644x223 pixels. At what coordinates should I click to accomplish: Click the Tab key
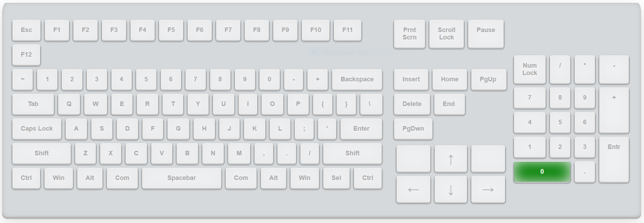[33, 104]
